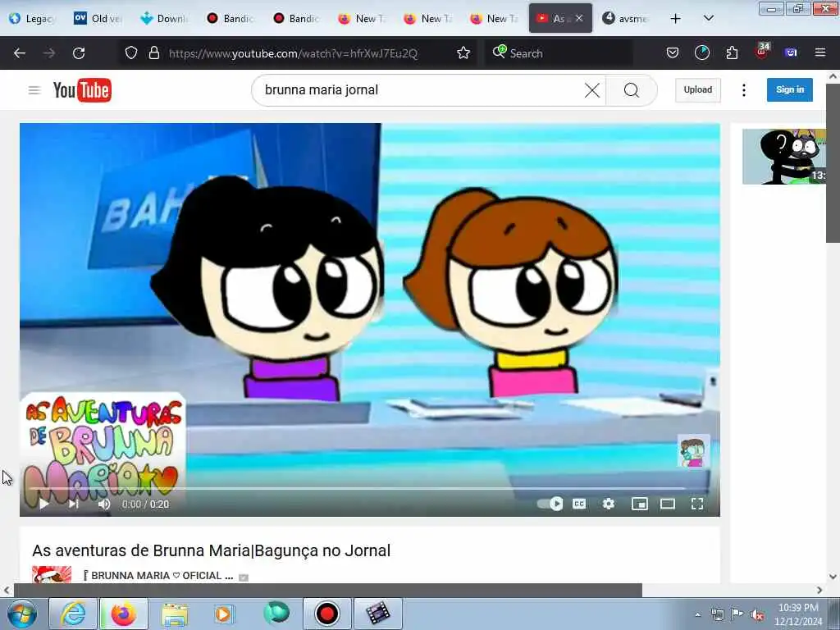The width and height of the screenshot is (840, 630).
Task: Switch to the avsme tab
Action: (626, 18)
